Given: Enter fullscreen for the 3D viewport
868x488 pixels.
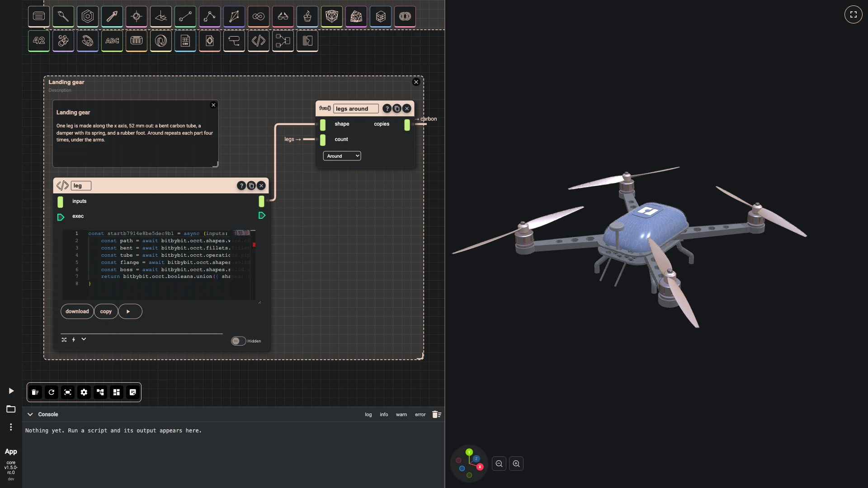Looking at the screenshot, I should coord(854,14).
